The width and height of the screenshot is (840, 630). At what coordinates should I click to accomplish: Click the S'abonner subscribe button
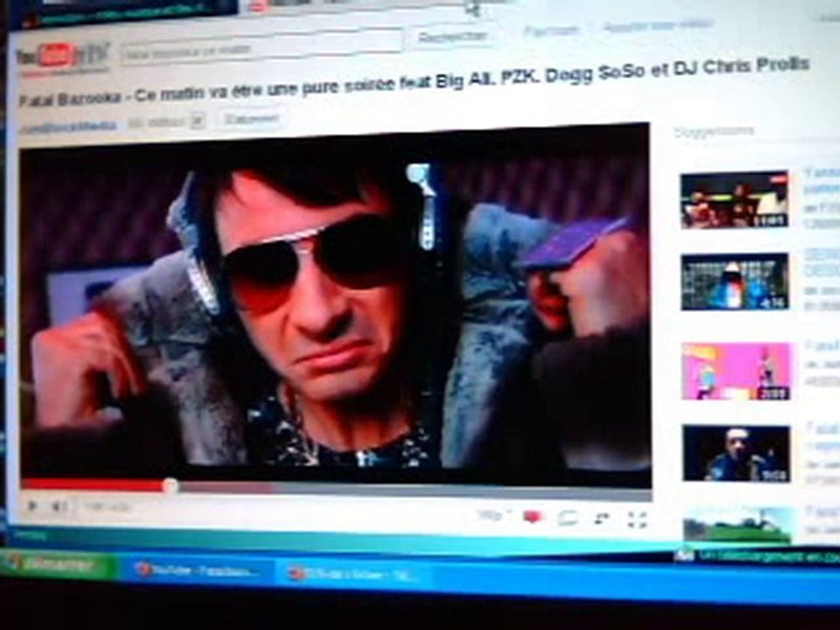(251, 118)
